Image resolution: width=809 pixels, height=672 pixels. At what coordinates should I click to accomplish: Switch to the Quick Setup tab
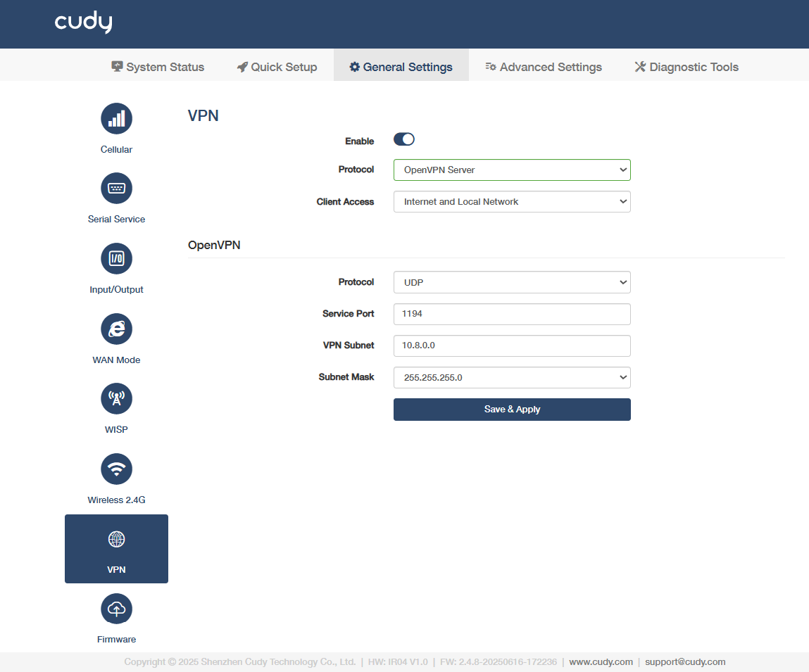coord(277,67)
